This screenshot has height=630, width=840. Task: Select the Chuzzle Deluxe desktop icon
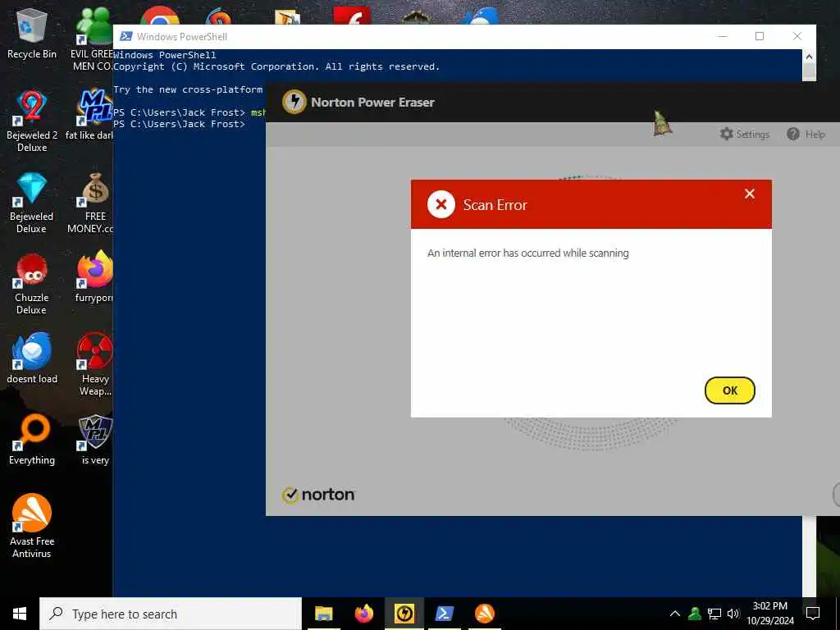[x=32, y=284]
